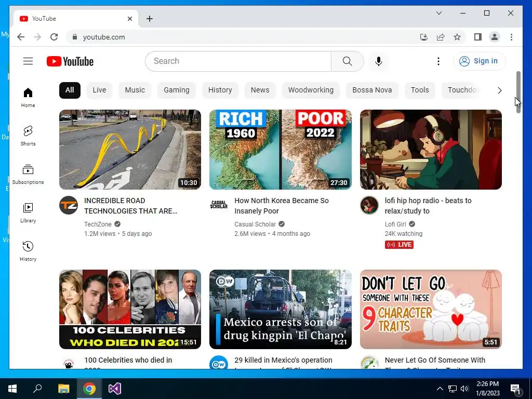Screen dimensions: 532x399
Task: Open TechZone channel name link
Action: [x=98, y=224]
